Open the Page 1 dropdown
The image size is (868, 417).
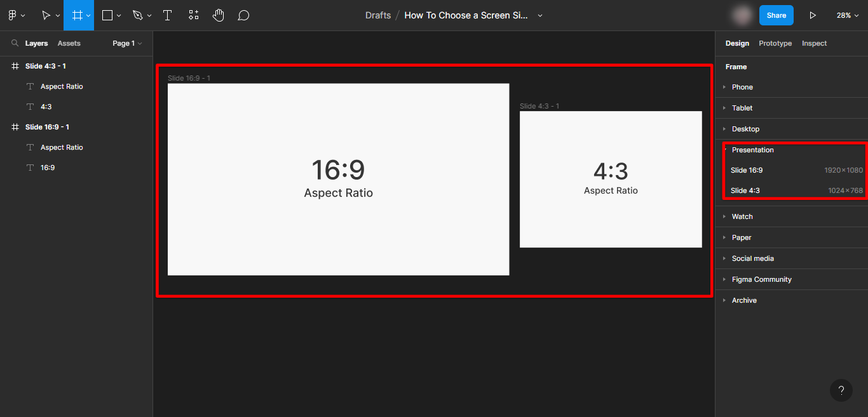tap(127, 43)
